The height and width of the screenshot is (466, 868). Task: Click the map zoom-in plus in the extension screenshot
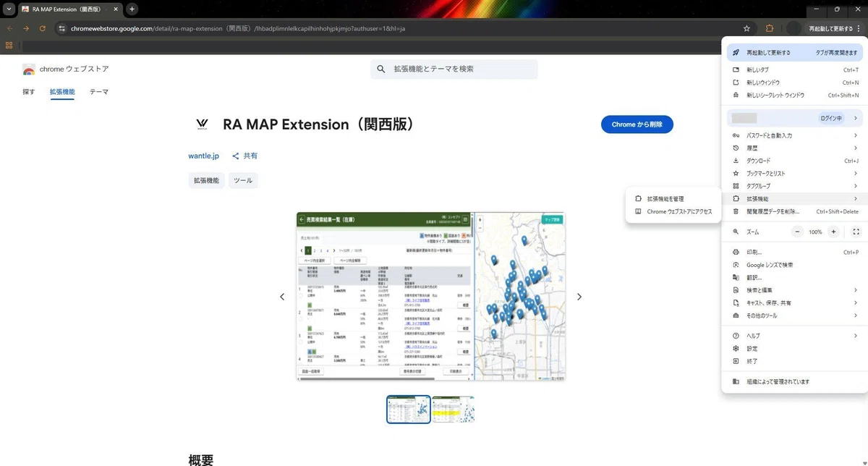(x=480, y=219)
